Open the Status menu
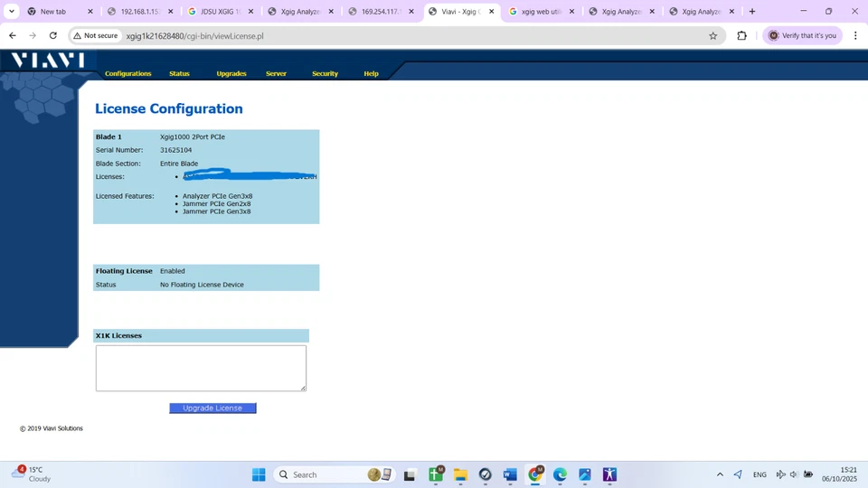 click(179, 73)
